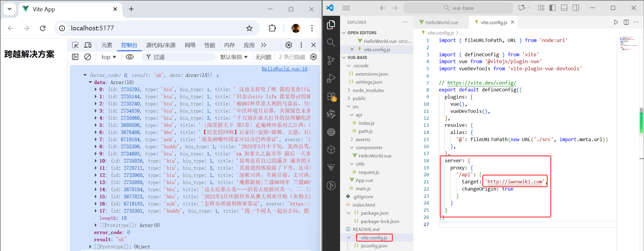
Task: Open HelloWorld.vue:16 source link
Action: (285, 69)
